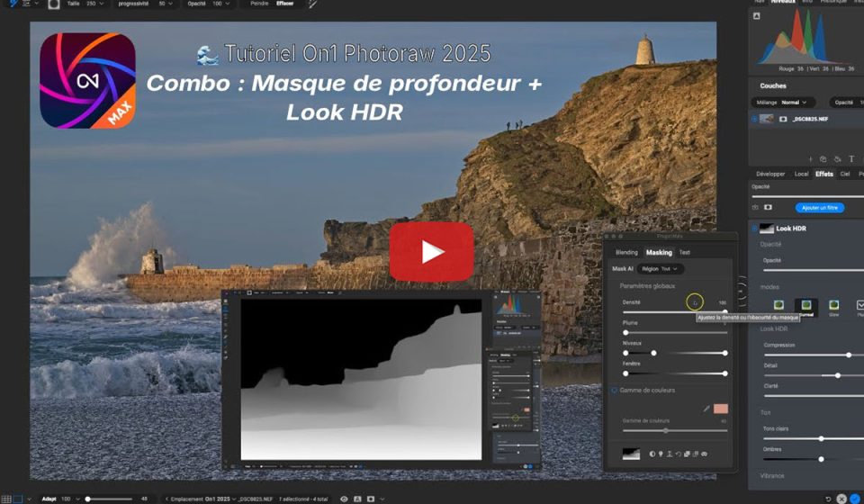The height and width of the screenshot is (504, 864).
Task: Click the mask preview thumbnail in Properties
Action: [631, 454]
